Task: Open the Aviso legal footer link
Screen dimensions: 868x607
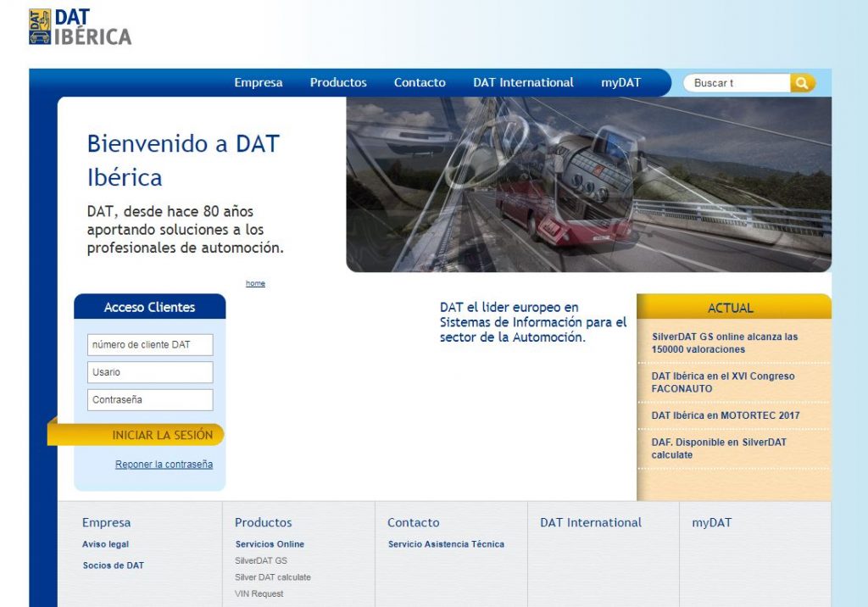Action: [x=105, y=544]
